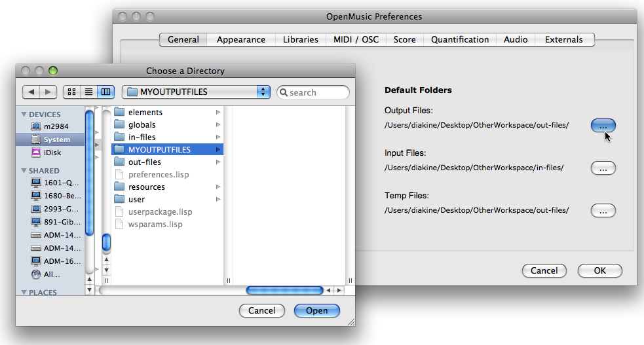Open the Externals preferences tab
Viewport: 644px width, 345px height.
coord(564,40)
